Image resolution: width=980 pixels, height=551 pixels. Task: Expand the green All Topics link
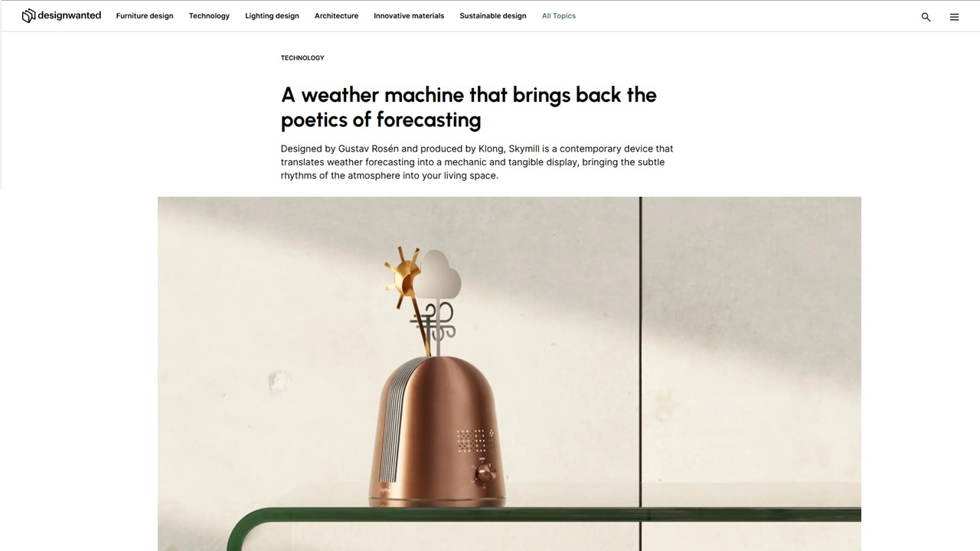coord(559,16)
